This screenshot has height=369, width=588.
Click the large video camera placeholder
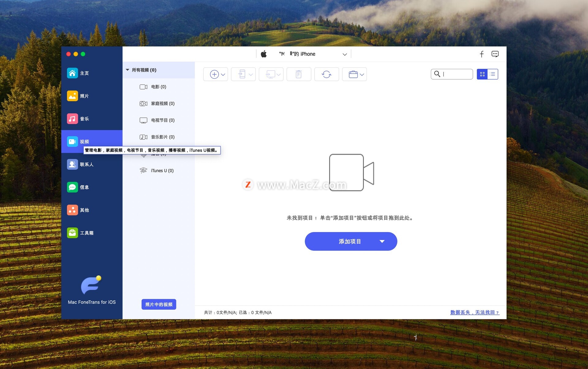click(352, 172)
